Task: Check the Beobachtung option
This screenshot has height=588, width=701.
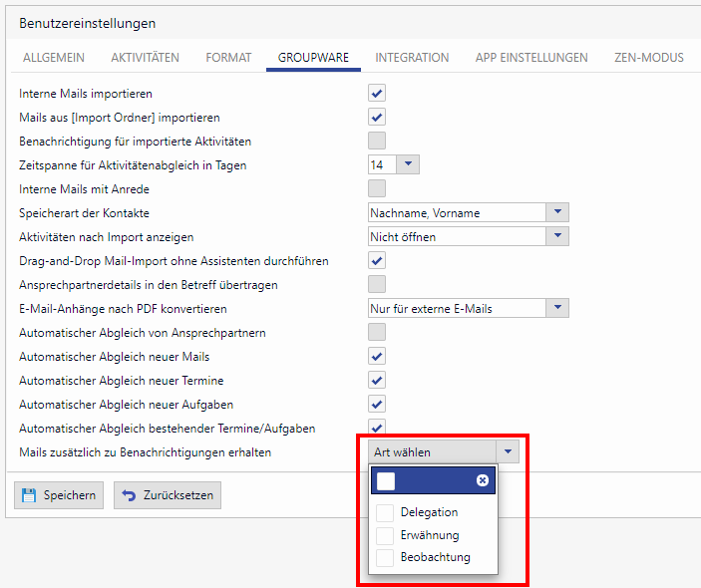Action: (x=385, y=558)
